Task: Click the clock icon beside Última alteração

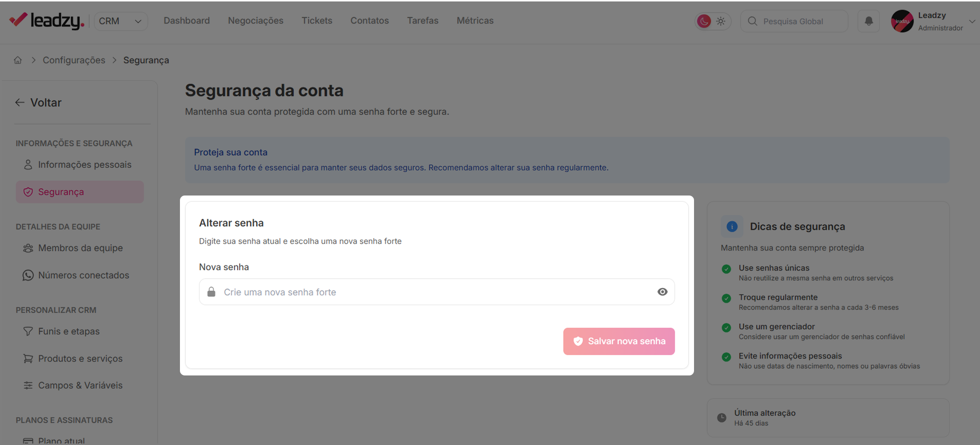Action: (722, 417)
